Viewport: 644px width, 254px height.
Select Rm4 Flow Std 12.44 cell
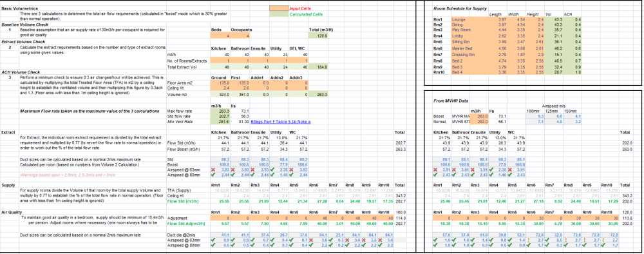[x=279, y=202]
